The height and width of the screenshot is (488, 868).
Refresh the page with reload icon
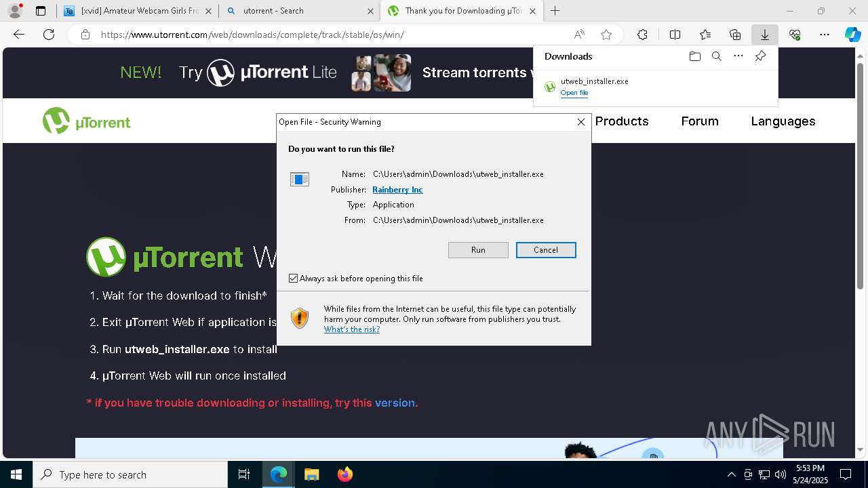49,35
